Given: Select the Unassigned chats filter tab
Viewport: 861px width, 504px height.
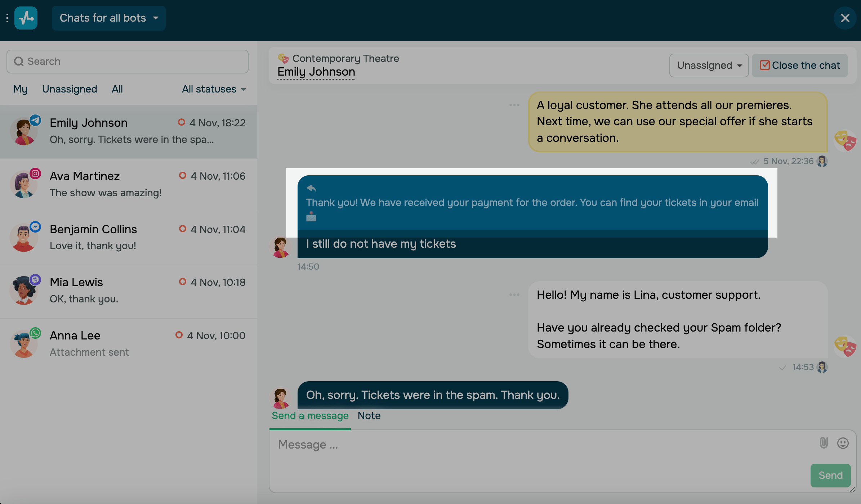Looking at the screenshot, I should pos(70,89).
